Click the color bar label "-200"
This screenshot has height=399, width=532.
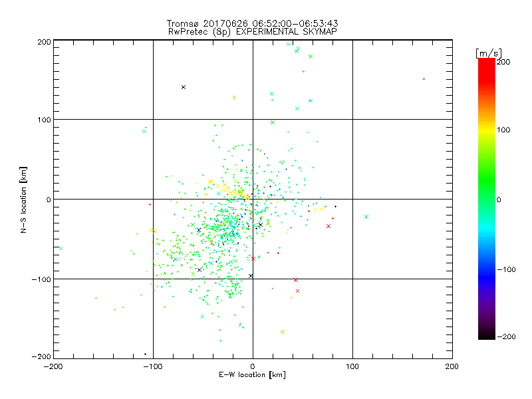click(506, 336)
